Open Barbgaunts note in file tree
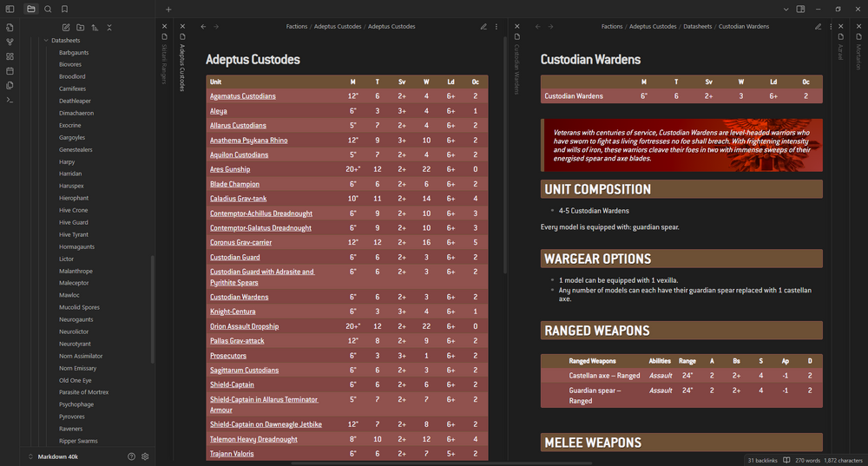Viewport: 868px width, 466px height. 74,53
